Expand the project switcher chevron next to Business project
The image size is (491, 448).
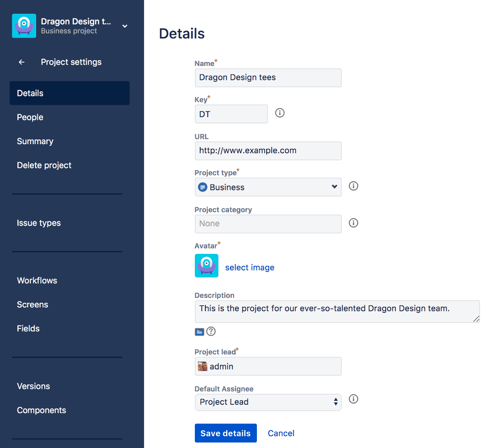tap(125, 26)
